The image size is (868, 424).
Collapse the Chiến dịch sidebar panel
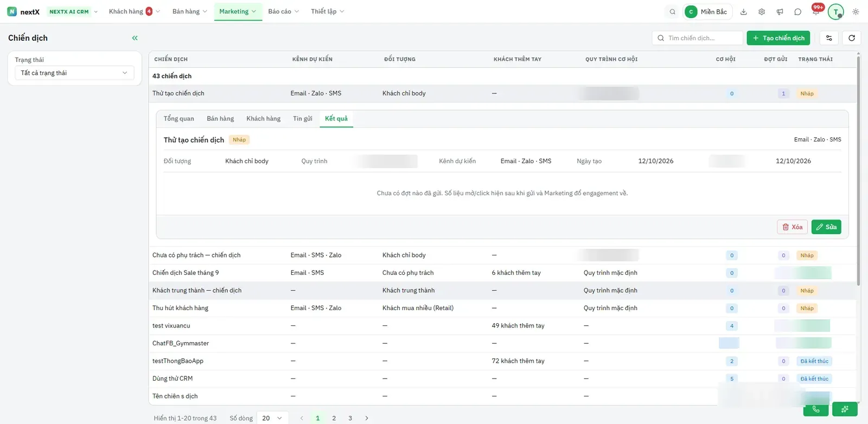(x=135, y=38)
